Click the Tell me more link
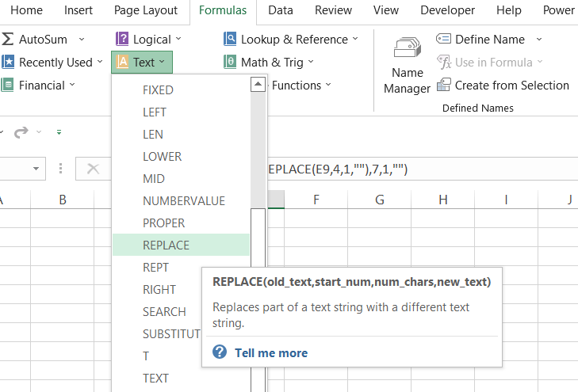This screenshot has width=578, height=392. pyautogui.click(x=270, y=353)
